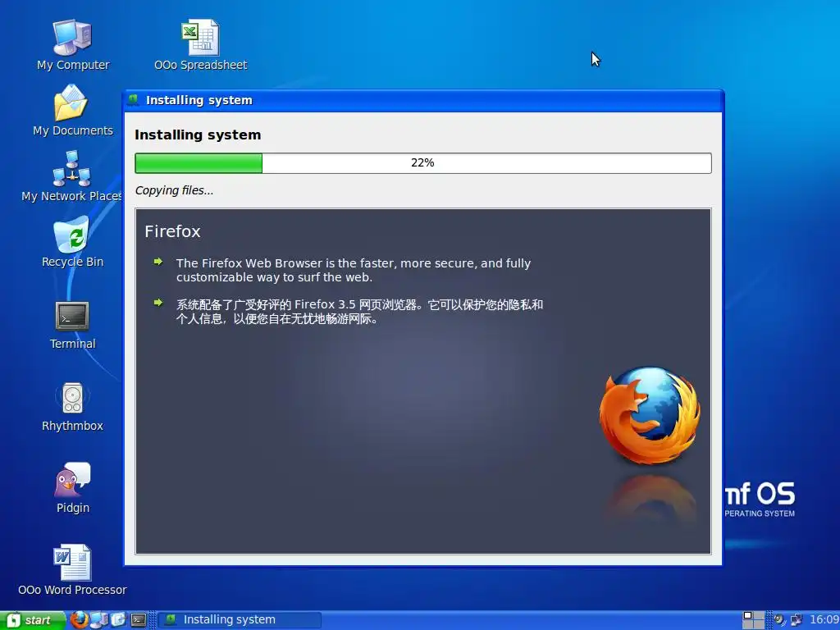Image resolution: width=840 pixels, height=630 pixels.
Task: Click the 'Copying files...' status text
Action: point(174,190)
